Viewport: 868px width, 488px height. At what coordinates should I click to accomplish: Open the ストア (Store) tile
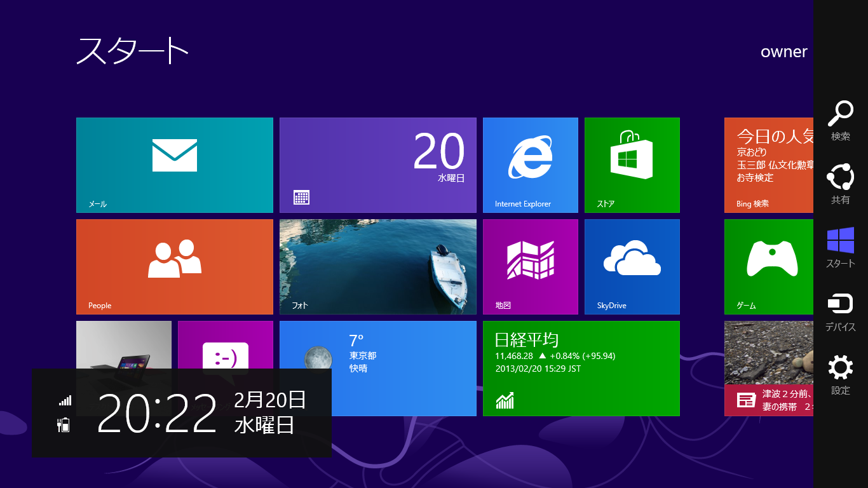pyautogui.click(x=632, y=165)
